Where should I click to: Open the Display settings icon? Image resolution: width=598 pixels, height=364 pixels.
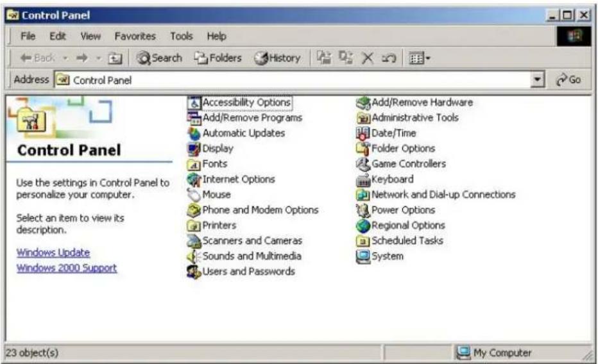point(194,149)
